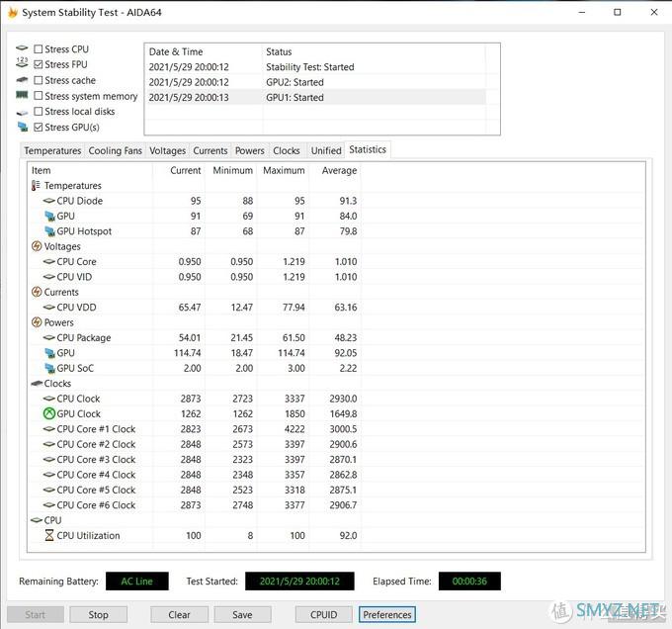This screenshot has height=629, width=672.
Task: Click the Save button
Action: (x=242, y=614)
